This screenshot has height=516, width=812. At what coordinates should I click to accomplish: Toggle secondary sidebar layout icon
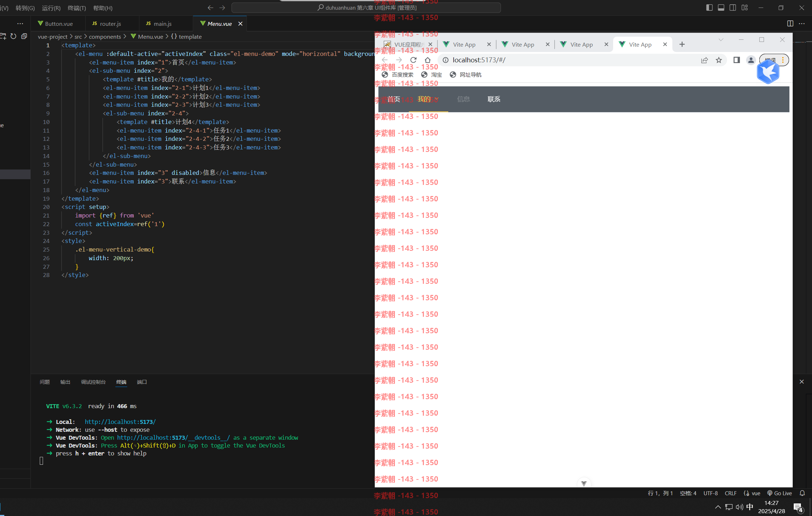733,8
